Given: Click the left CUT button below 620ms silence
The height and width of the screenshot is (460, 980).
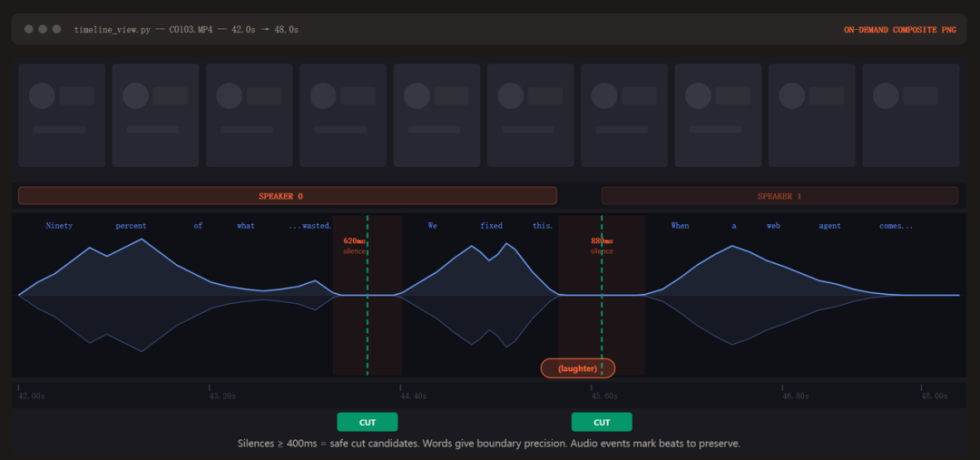Looking at the screenshot, I should (x=367, y=422).
